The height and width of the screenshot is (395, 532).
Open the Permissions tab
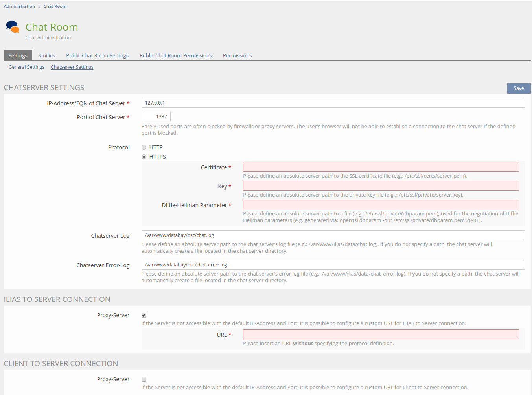tap(237, 55)
